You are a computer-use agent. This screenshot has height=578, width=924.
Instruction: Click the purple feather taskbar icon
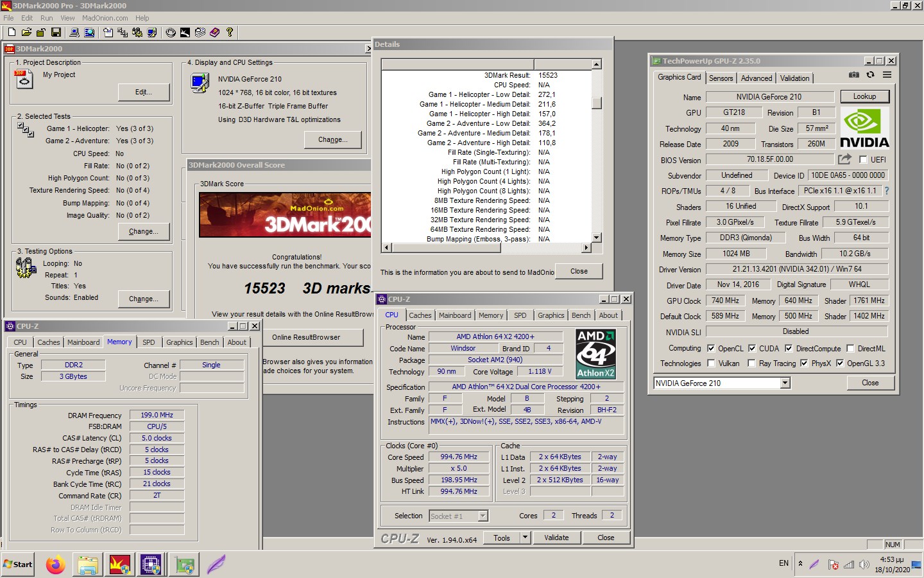216,565
